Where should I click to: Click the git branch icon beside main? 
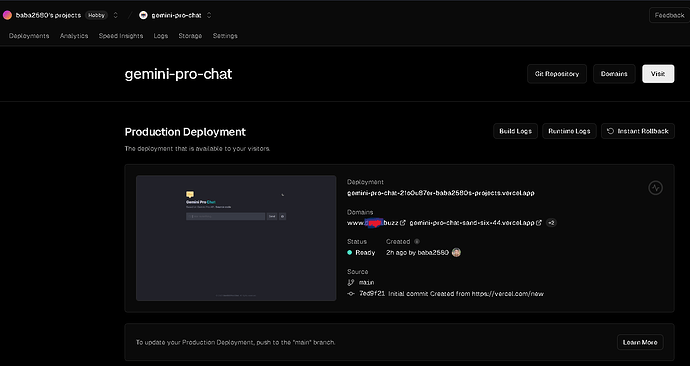point(351,282)
